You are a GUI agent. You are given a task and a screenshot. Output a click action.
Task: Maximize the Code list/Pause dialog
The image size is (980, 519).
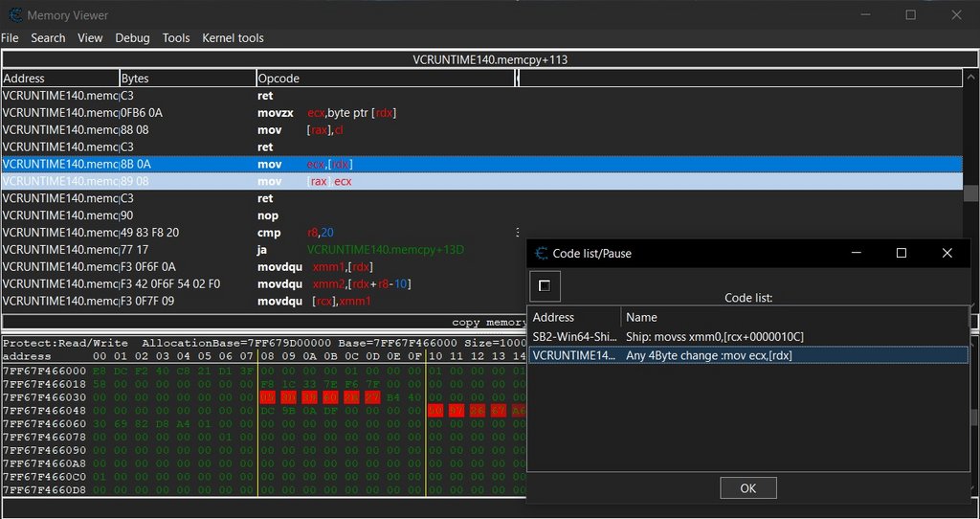[902, 253]
